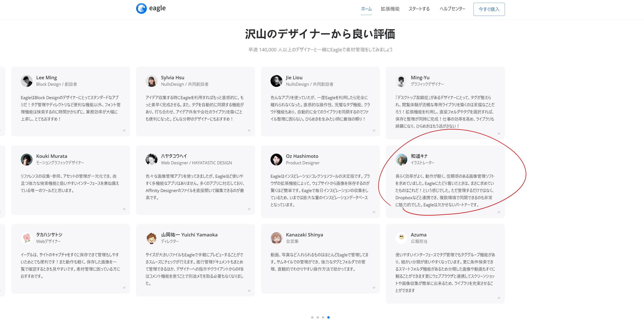
Task: Click Sylvia Hsu's avatar photo
Action: coord(152,81)
